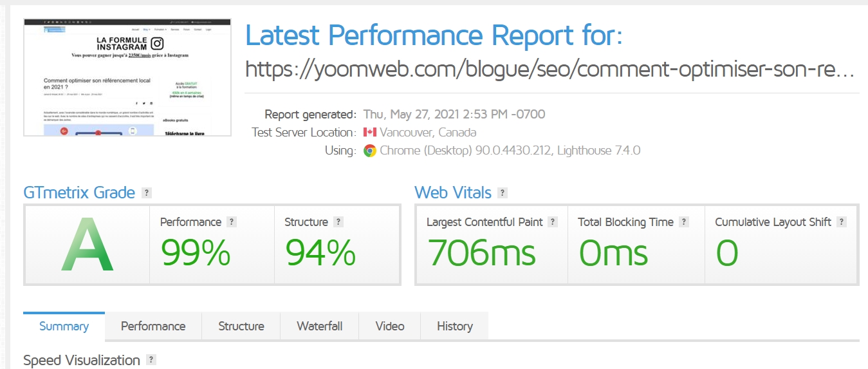This screenshot has height=369, width=868.
Task: Click Cumulative Layout Shift help icon
Action: (x=842, y=222)
